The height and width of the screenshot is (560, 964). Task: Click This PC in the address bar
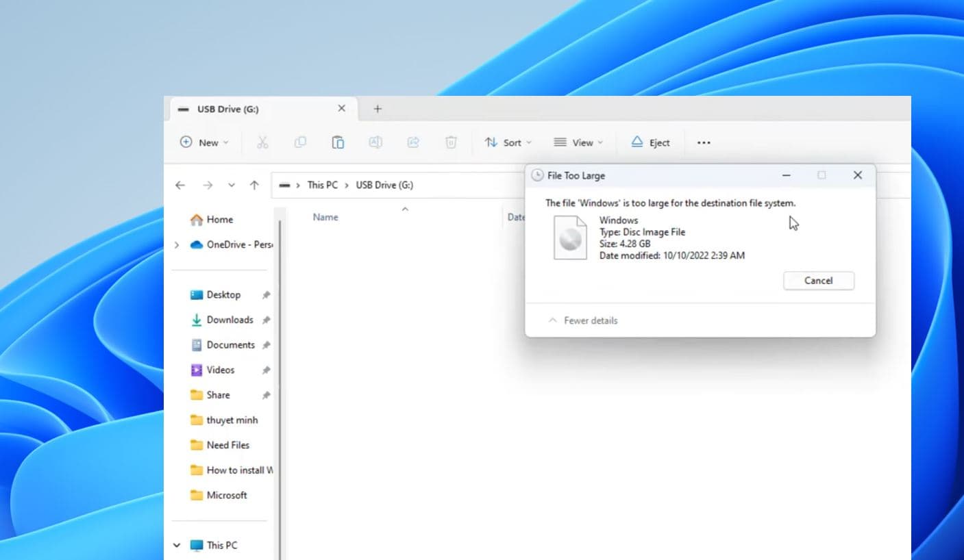322,185
